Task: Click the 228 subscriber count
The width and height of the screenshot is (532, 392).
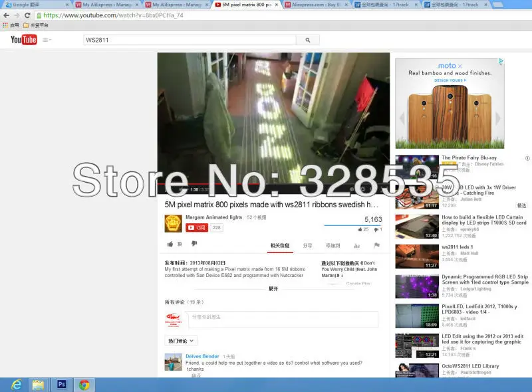Action: coord(217,227)
